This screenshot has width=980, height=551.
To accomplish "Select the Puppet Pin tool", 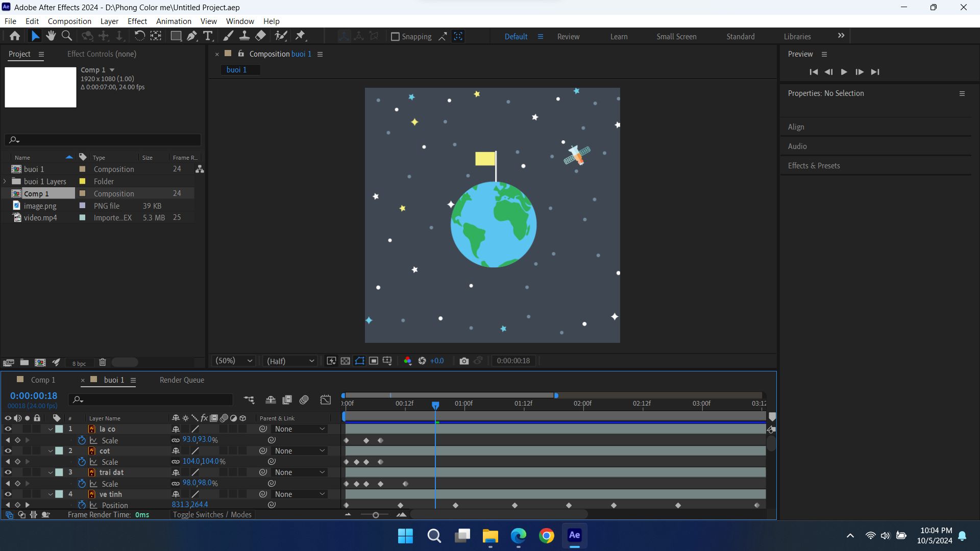I will 301,36.
